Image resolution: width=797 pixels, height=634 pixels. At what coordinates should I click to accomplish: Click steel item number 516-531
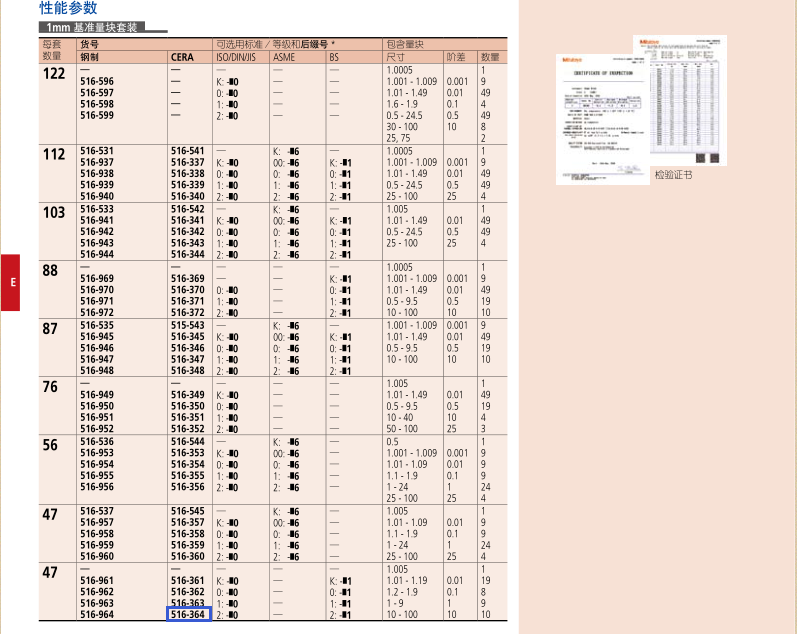coord(97,151)
